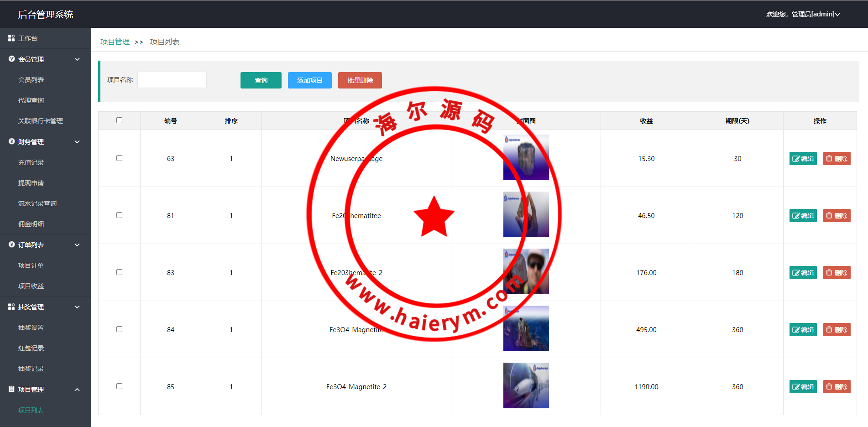Delete project 84 Fe3O4-Magnetite
The image size is (868, 427).
point(837,330)
